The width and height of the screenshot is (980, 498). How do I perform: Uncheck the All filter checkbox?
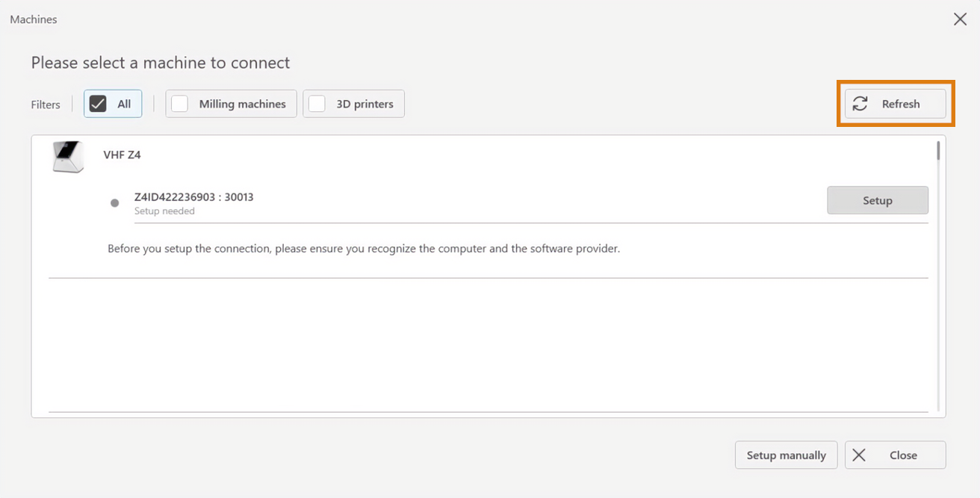point(98,104)
